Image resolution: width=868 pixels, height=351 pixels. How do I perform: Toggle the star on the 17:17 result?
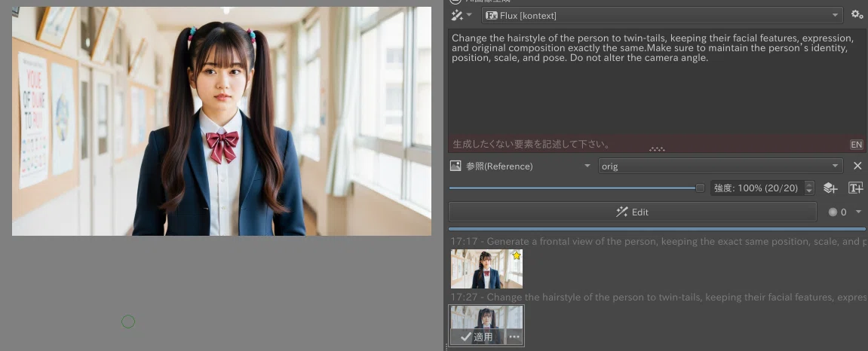(x=517, y=255)
